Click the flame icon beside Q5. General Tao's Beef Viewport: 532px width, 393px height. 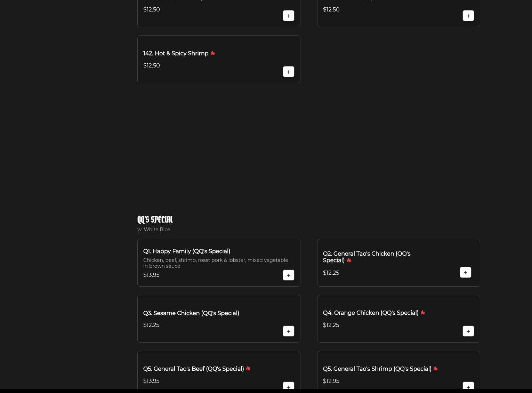248,368
